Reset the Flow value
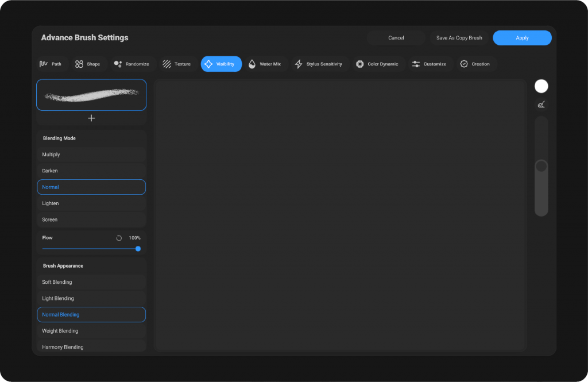Screen dimensions: 588x382 tap(119, 238)
